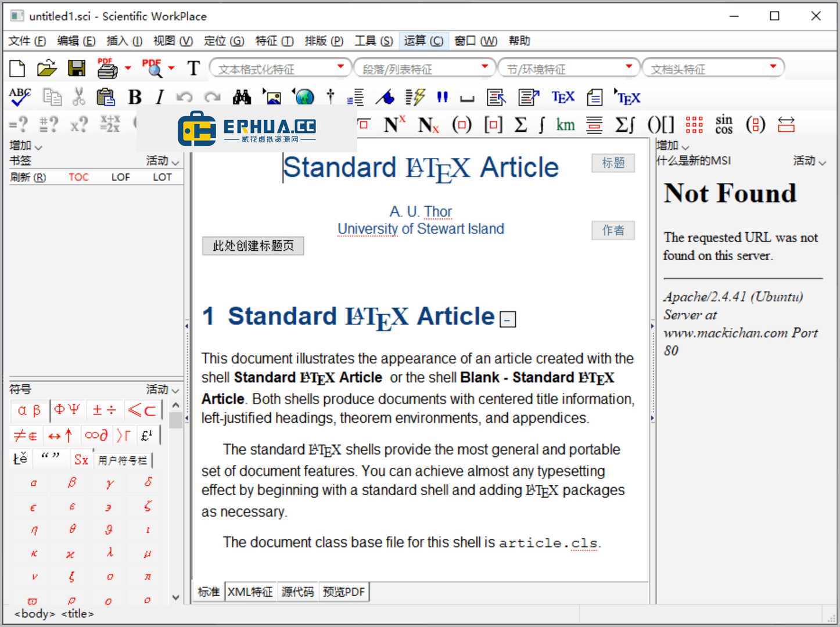Insert the lambda λ symbol
The width and height of the screenshot is (840, 627).
(109, 552)
